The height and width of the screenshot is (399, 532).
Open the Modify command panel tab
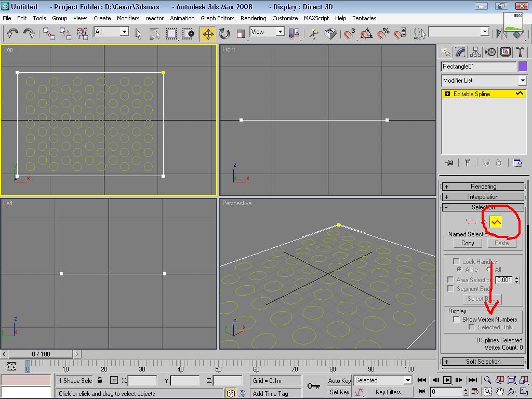(460, 52)
